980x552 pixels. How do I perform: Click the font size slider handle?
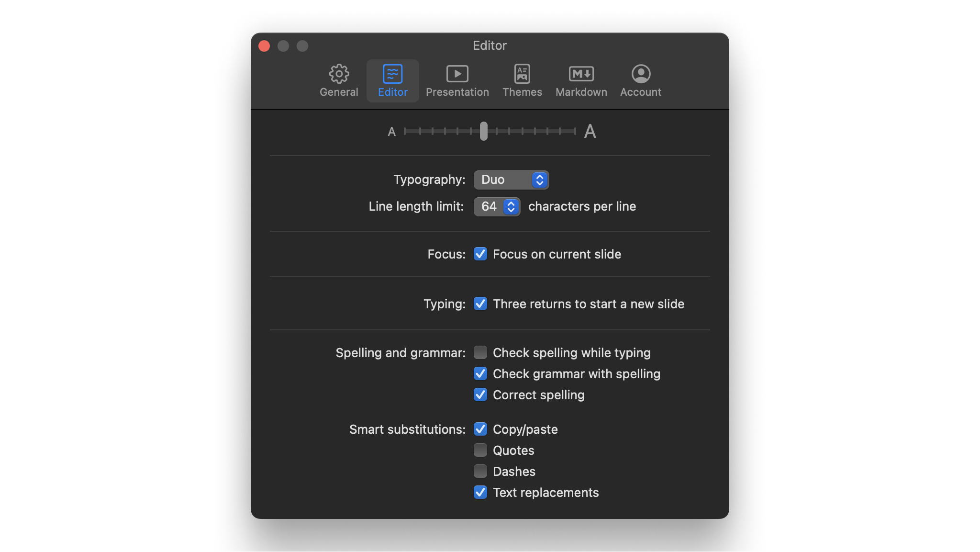click(x=484, y=131)
